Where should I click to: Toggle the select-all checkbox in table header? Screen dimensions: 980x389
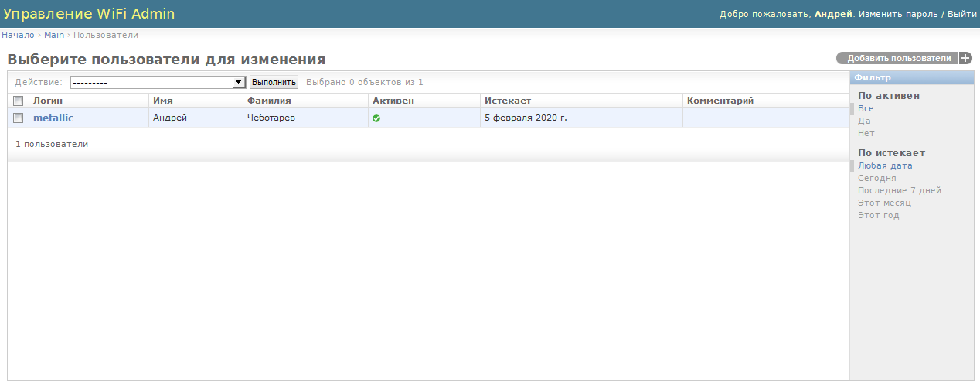[18, 101]
